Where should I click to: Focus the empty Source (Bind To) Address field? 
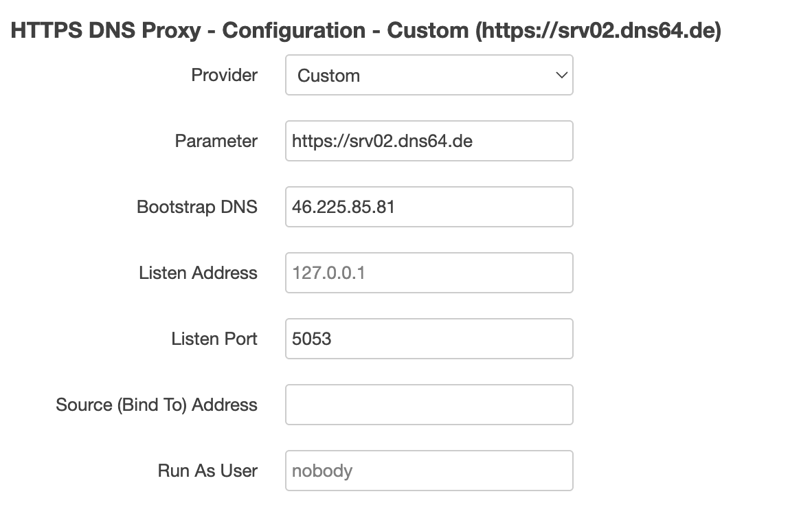point(429,405)
